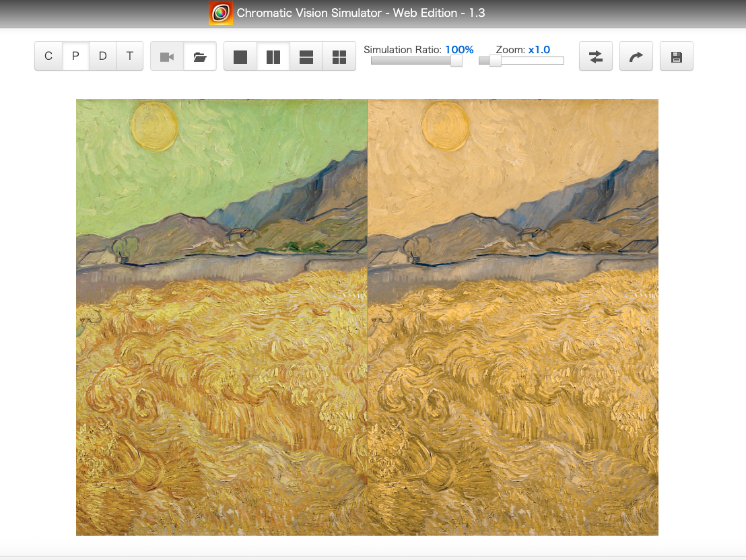Click the Simulation Ratio 100% value
The width and height of the screenshot is (746, 560).
pos(459,50)
